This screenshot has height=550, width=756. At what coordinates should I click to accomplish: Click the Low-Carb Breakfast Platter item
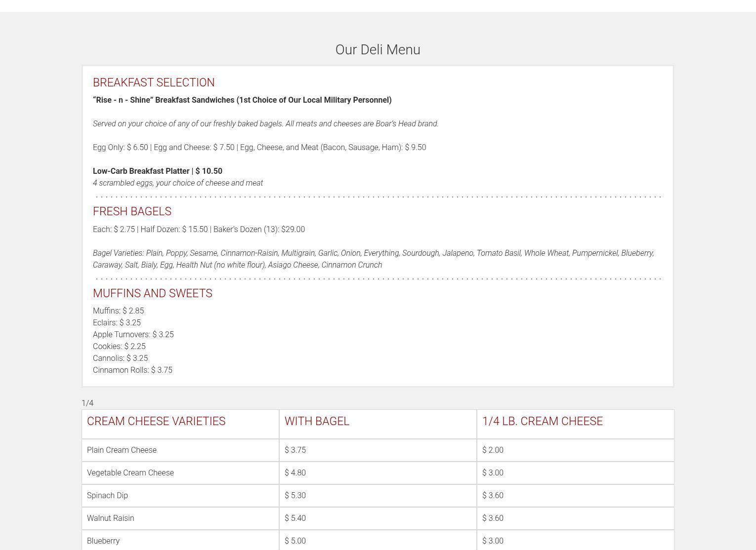point(157,171)
